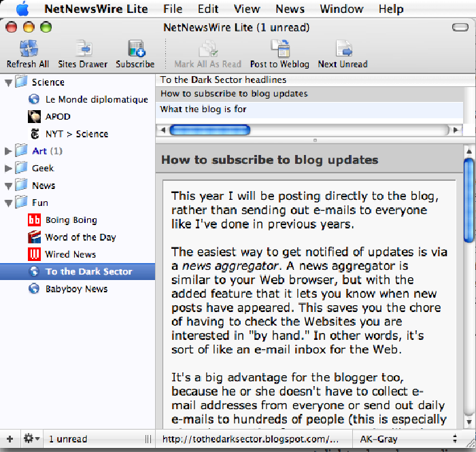The width and height of the screenshot is (476, 452).
Task: Click the Fun folder icon
Action: tap(21, 202)
